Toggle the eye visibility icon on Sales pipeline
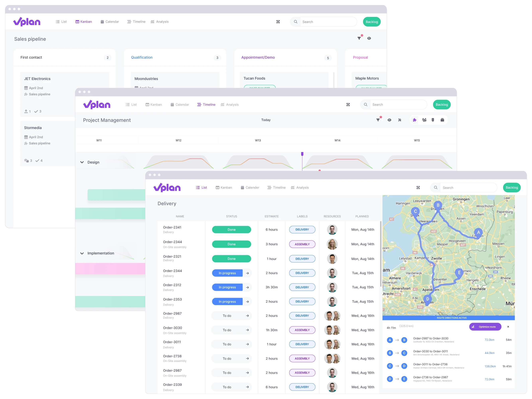The width and height of the screenshot is (532, 399). click(369, 38)
